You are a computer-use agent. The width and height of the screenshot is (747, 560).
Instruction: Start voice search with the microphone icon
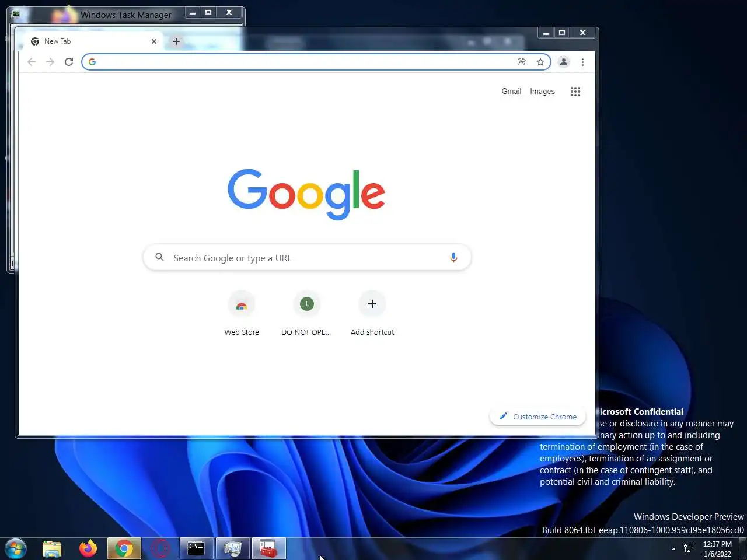click(453, 258)
